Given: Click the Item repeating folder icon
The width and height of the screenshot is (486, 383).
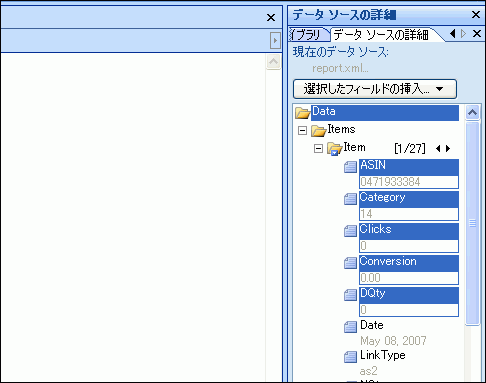Looking at the screenshot, I should (x=334, y=149).
